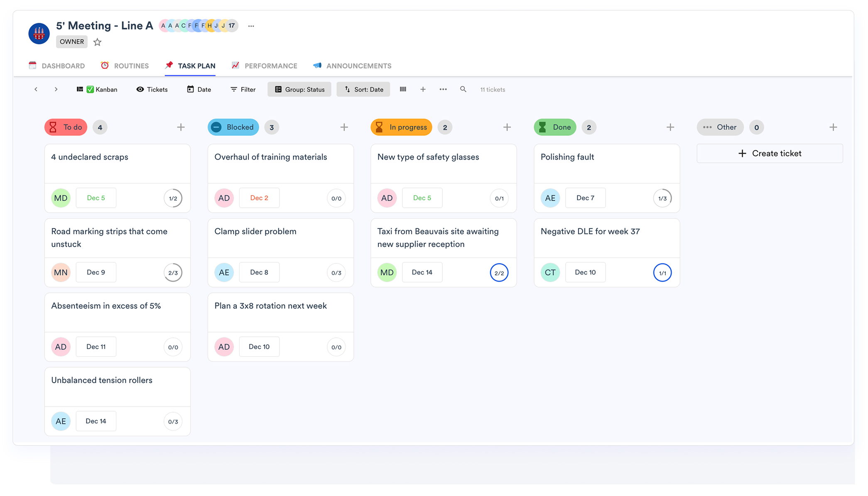Image resolution: width=868 pixels, height=496 pixels.
Task: Click the red To do status label
Action: pos(66,127)
